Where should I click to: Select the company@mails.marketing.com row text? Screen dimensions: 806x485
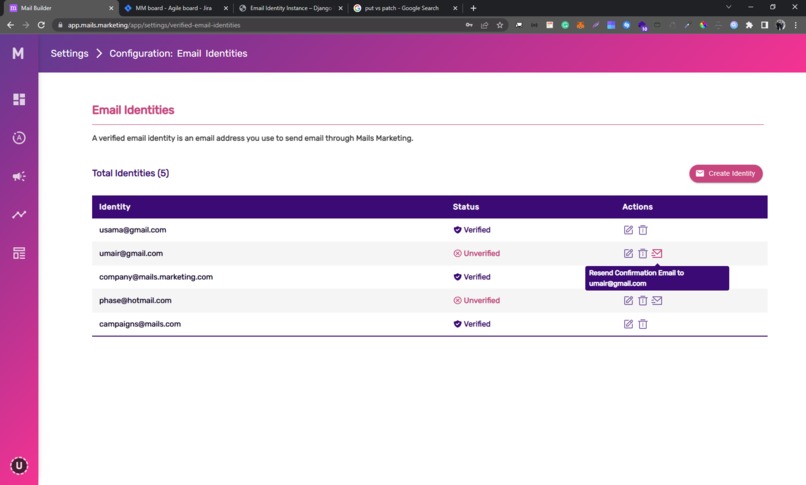(156, 277)
